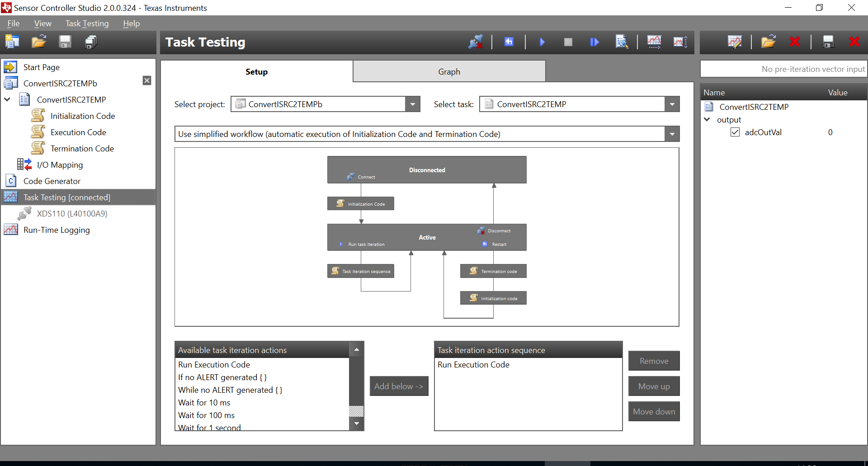Open the Select task dropdown
Viewport: 868px width, 466px height.
tap(672, 104)
